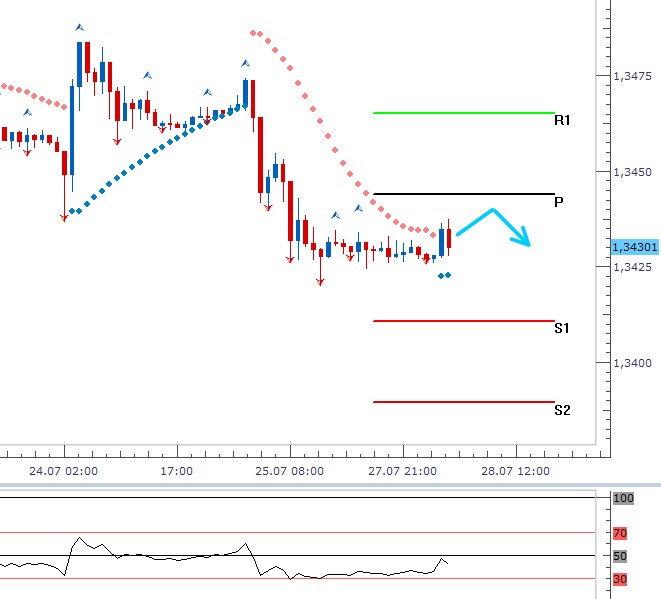This screenshot has height=599, width=661.
Task: Click the 1,3400 price axis label
Action: point(632,363)
